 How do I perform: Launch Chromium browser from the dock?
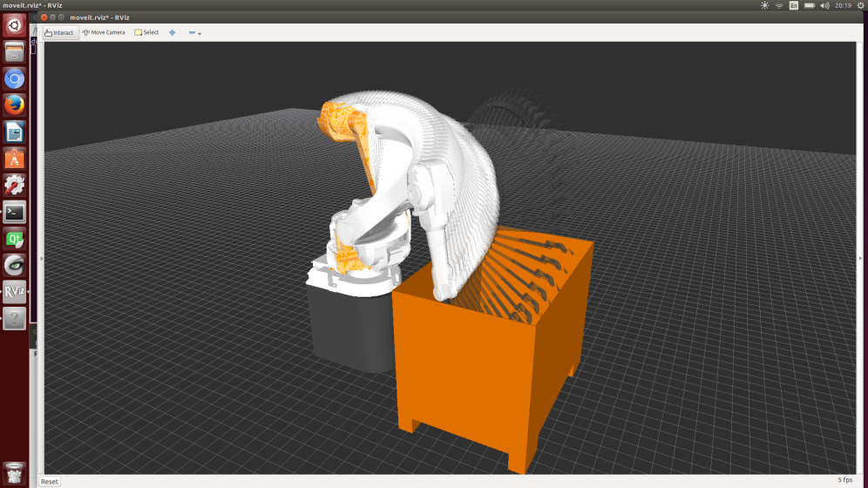tap(14, 78)
